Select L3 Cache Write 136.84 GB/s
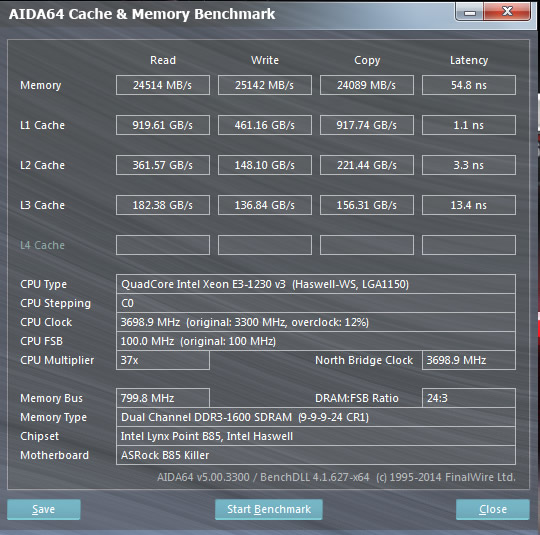 265,205
